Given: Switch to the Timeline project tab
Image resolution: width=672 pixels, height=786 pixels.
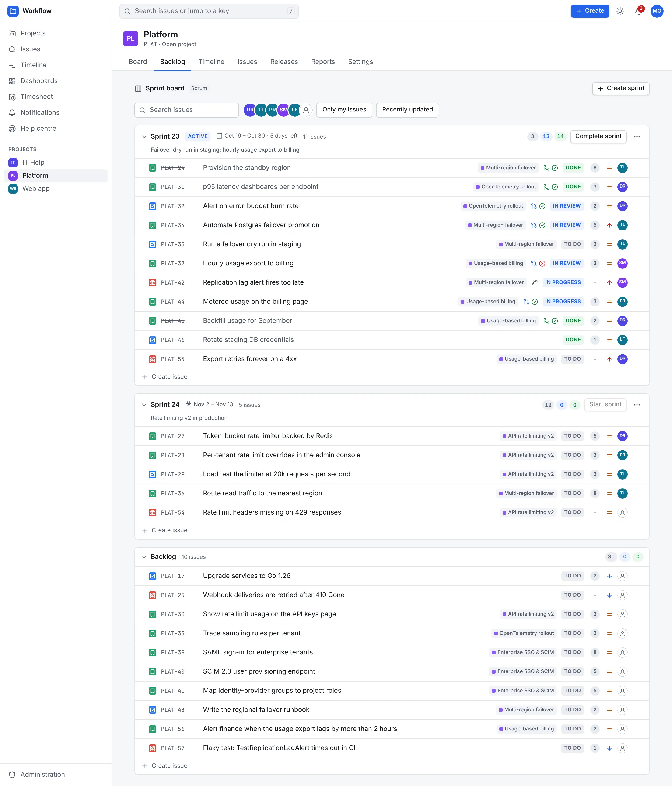Looking at the screenshot, I should pos(211,62).
